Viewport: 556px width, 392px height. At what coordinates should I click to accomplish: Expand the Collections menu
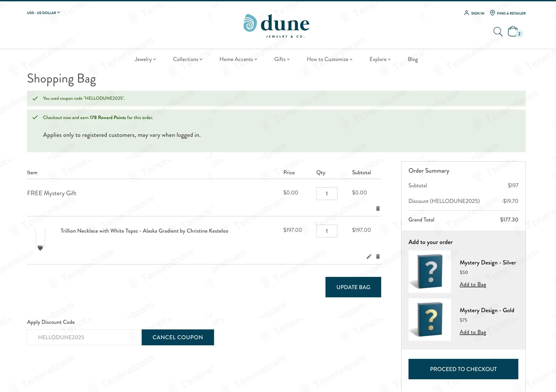click(x=188, y=59)
